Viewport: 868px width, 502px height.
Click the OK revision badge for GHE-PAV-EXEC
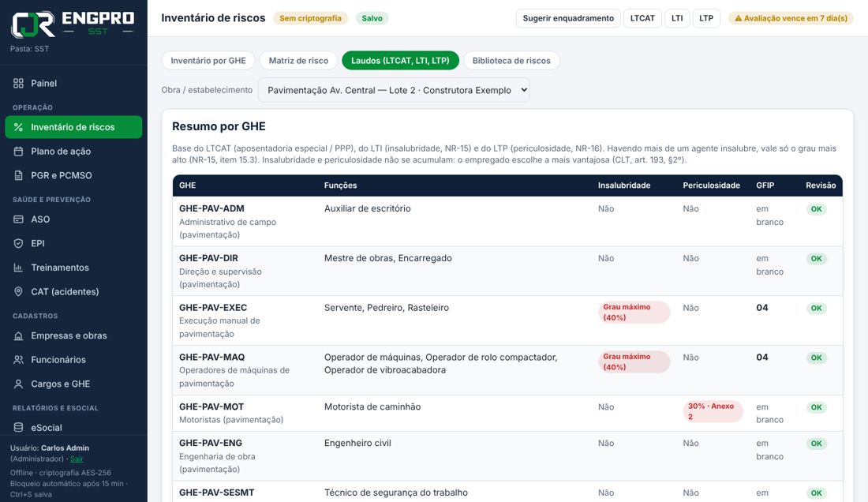pyautogui.click(x=816, y=309)
